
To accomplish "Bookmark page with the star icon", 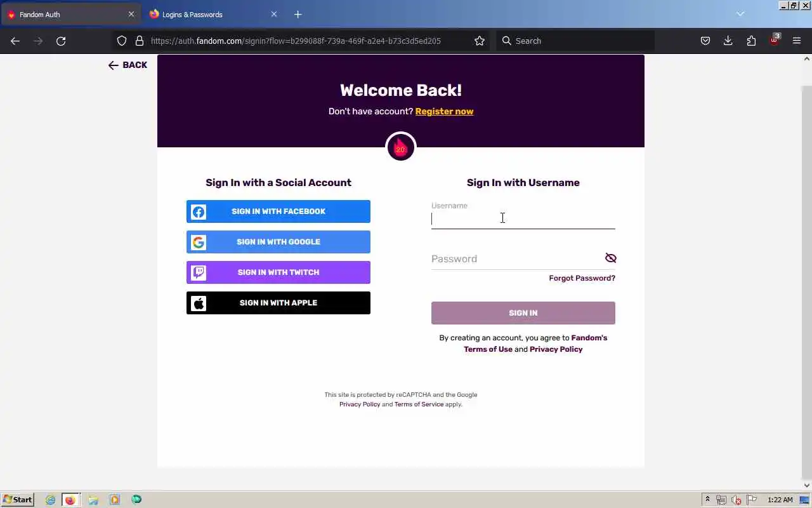I will coord(480,41).
